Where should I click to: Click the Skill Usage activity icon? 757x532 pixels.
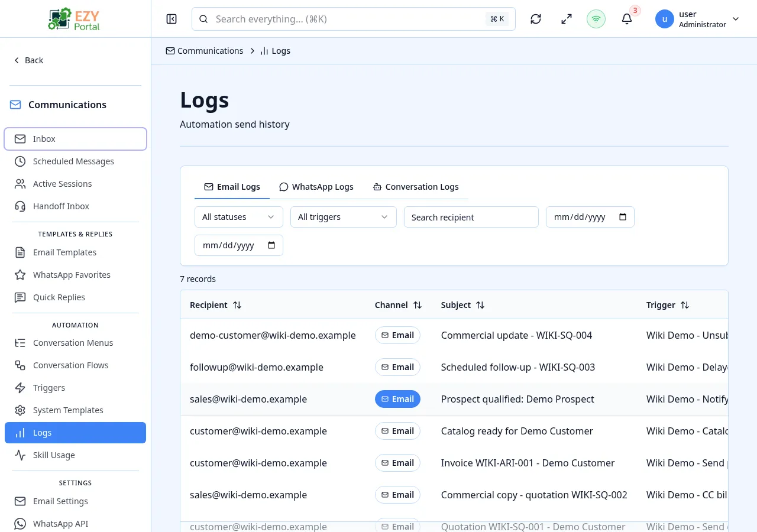20,455
